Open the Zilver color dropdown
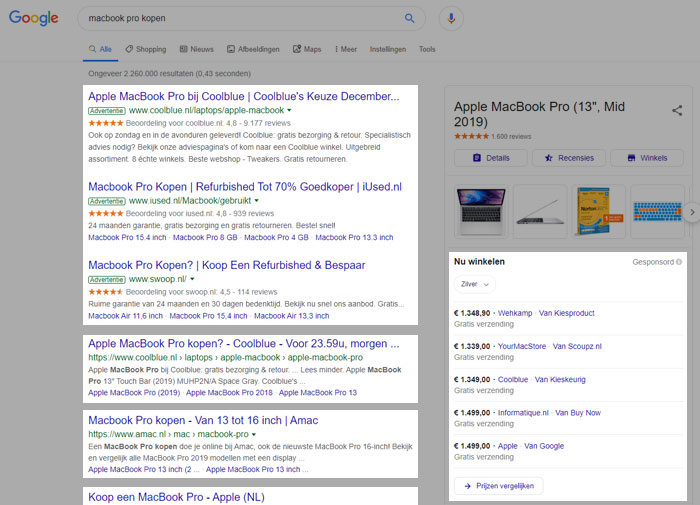Image resolution: width=700 pixels, height=505 pixels. 475,284
